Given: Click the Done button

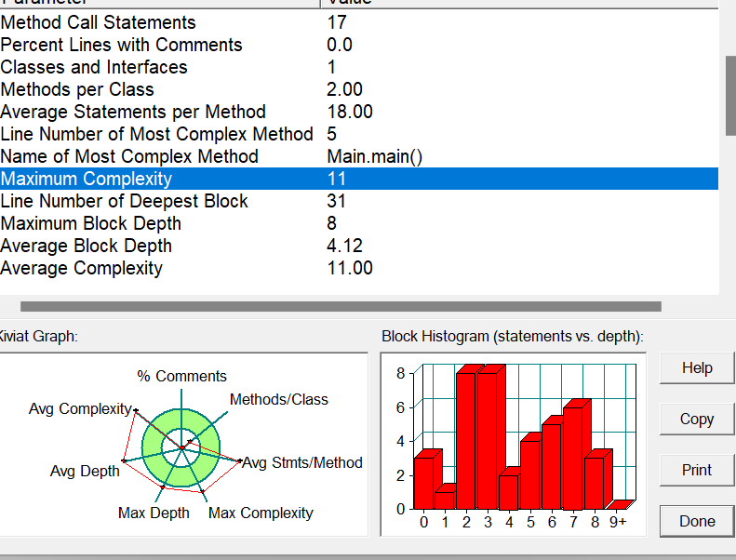Looking at the screenshot, I should (x=697, y=521).
